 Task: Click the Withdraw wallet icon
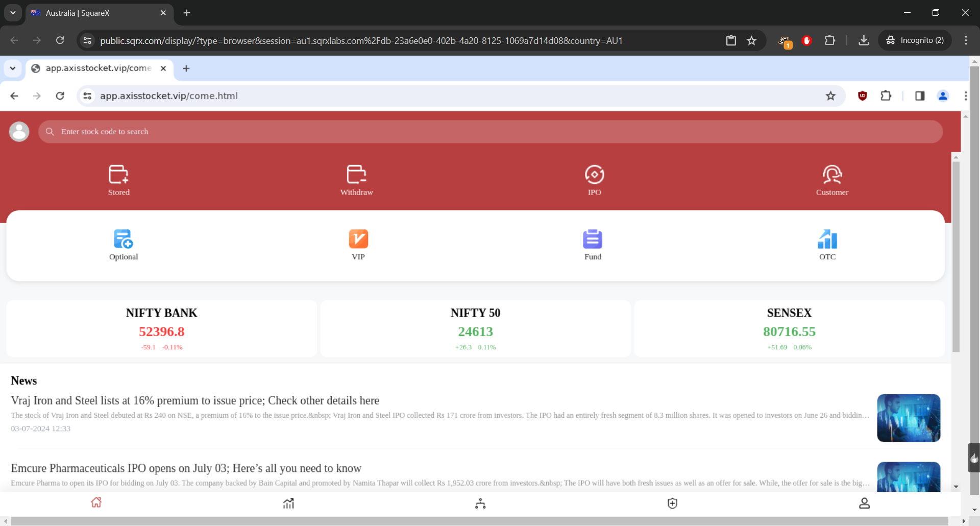tap(356, 175)
